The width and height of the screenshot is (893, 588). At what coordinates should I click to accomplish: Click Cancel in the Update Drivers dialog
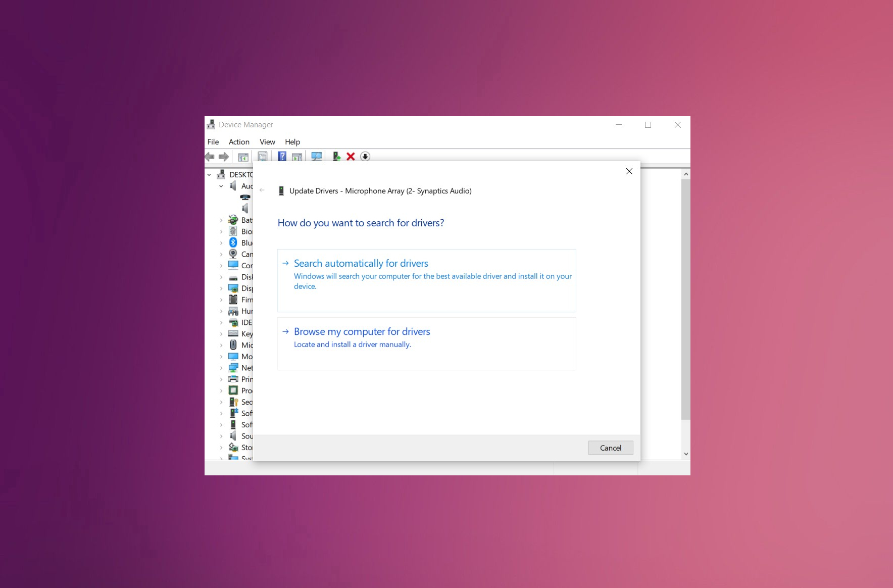pyautogui.click(x=611, y=448)
